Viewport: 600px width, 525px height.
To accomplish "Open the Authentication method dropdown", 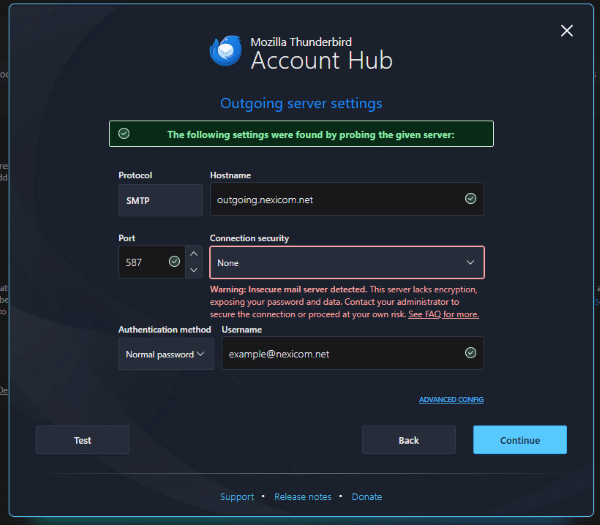I will click(166, 354).
